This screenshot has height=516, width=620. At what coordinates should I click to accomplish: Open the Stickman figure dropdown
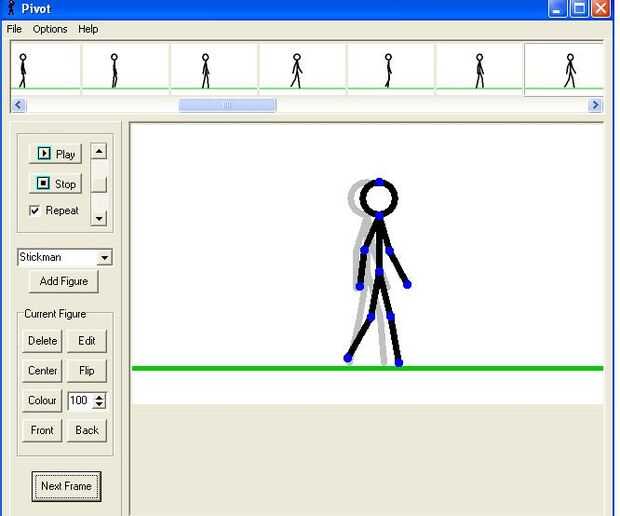pyautogui.click(x=104, y=257)
